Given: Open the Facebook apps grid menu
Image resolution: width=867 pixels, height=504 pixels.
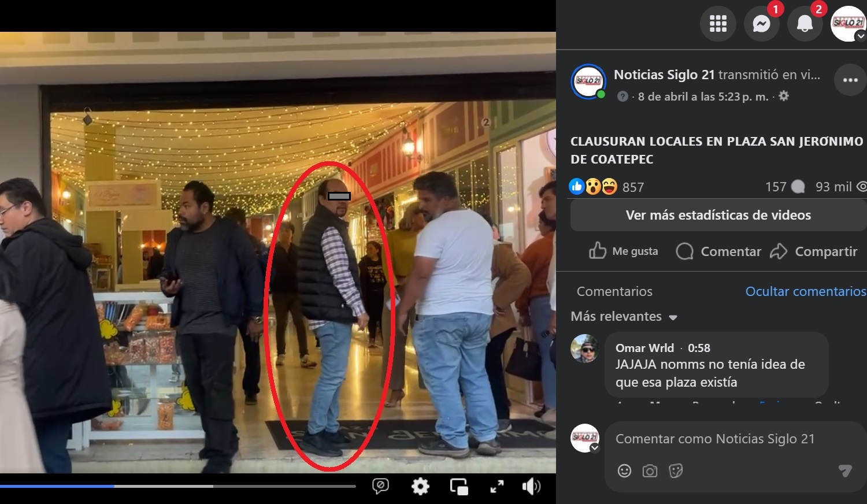Looking at the screenshot, I should pos(718,24).
